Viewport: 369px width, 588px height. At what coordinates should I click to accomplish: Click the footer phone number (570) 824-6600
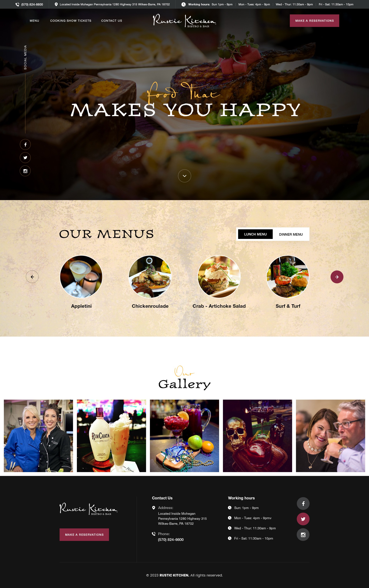pyautogui.click(x=171, y=539)
